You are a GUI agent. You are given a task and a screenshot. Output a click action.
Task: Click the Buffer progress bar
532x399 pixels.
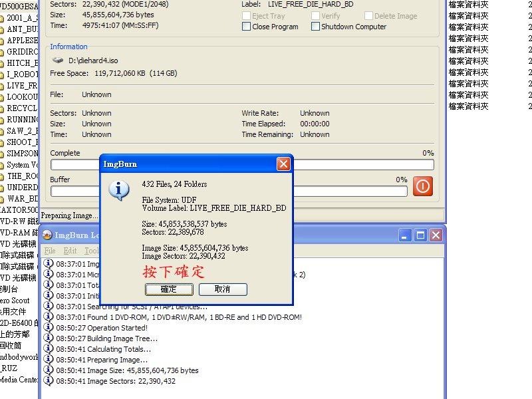[229, 192]
